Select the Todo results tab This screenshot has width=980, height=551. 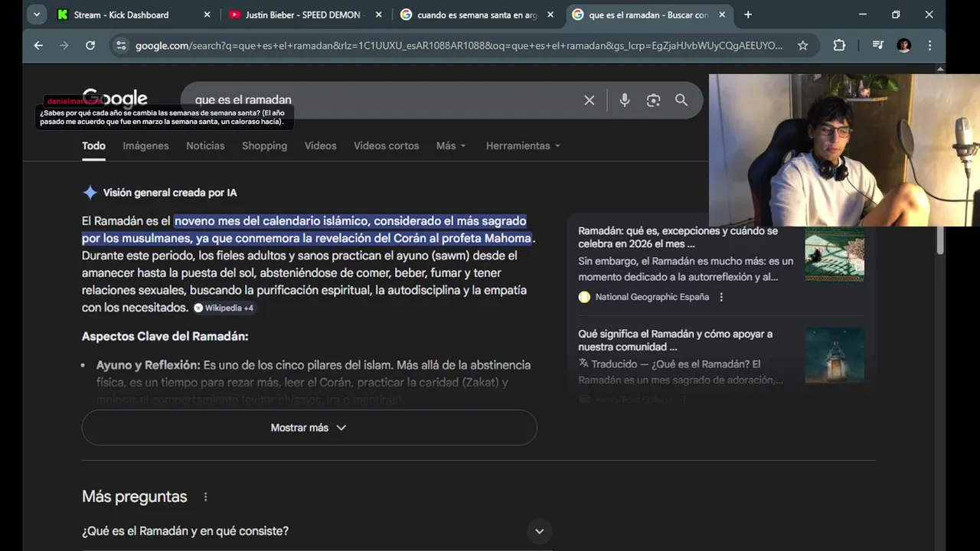(94, 145)
